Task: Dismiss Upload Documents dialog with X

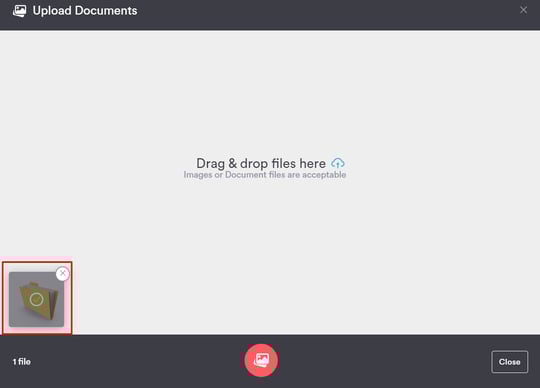Action: point(523,10)
